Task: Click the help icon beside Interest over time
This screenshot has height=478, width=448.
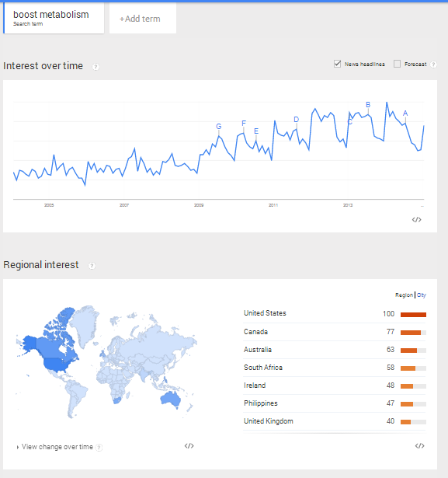Action: [96, 67]
